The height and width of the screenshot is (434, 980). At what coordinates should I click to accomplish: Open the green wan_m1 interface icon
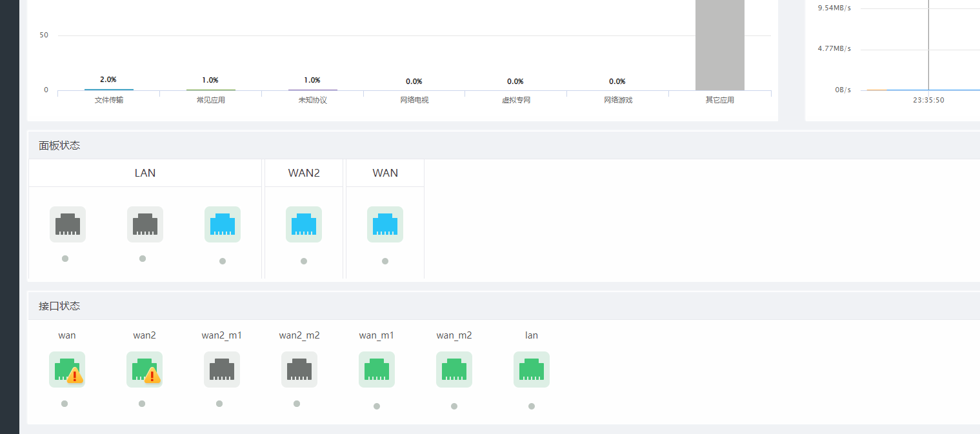click(377, 370)
